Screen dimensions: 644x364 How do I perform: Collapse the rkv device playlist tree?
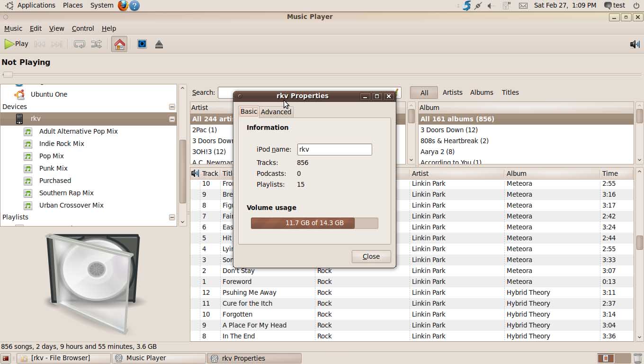click(172, 119)
